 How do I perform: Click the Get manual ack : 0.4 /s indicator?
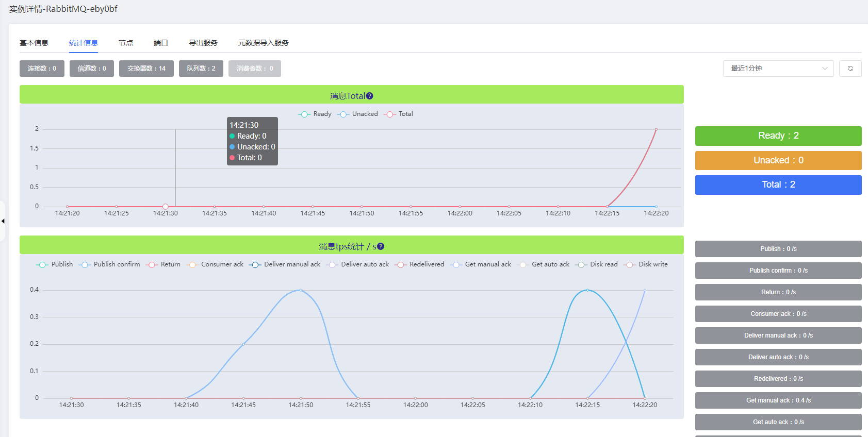tap(778, 400)
